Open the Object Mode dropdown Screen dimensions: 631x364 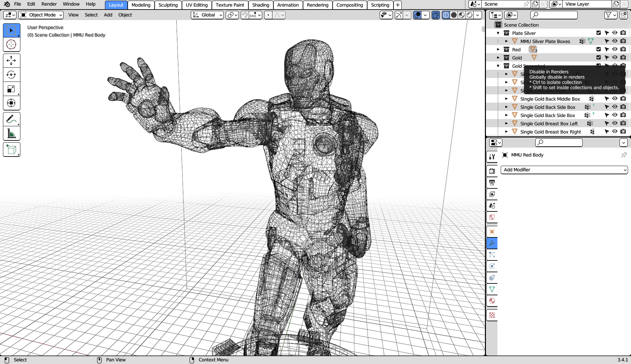point(41,15)
